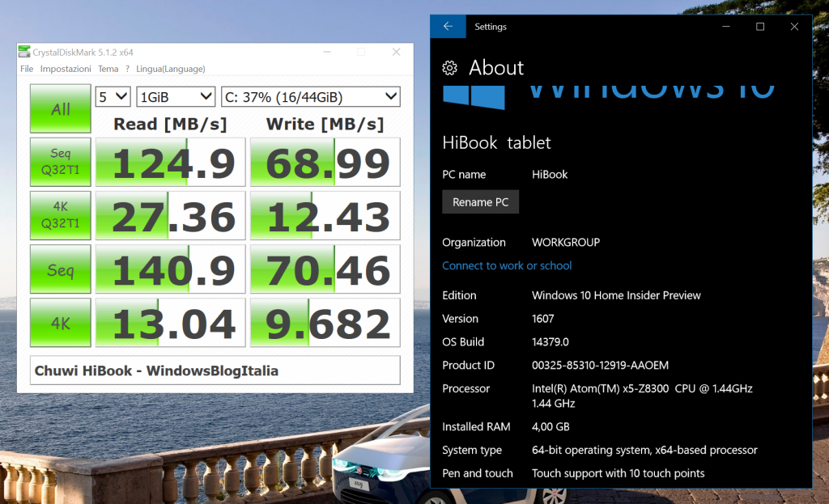Open the test count dropdown showing 5
Viewport: 829px width, 504px height.
point(113,97)
